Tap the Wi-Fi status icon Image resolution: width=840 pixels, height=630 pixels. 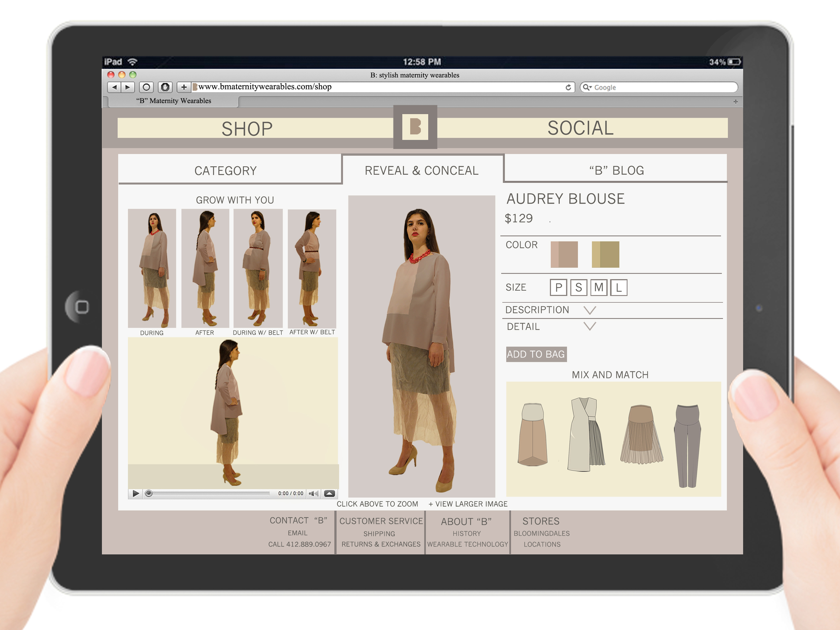132,61
